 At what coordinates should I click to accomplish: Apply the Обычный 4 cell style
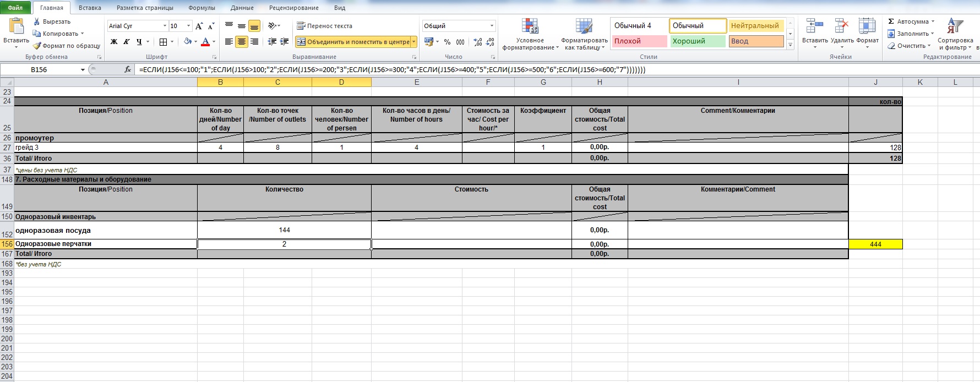(639, 26)
